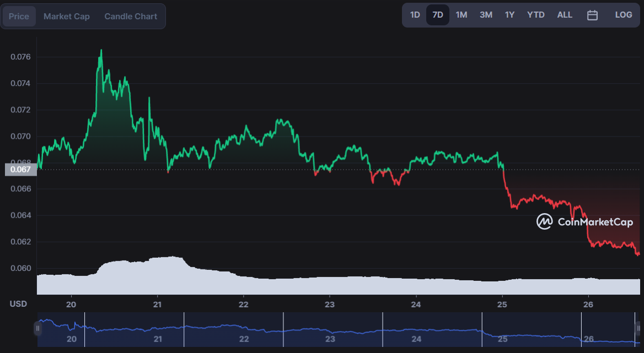
Task: Click the 25 marker in the navigator
Action: pos(503,339)
